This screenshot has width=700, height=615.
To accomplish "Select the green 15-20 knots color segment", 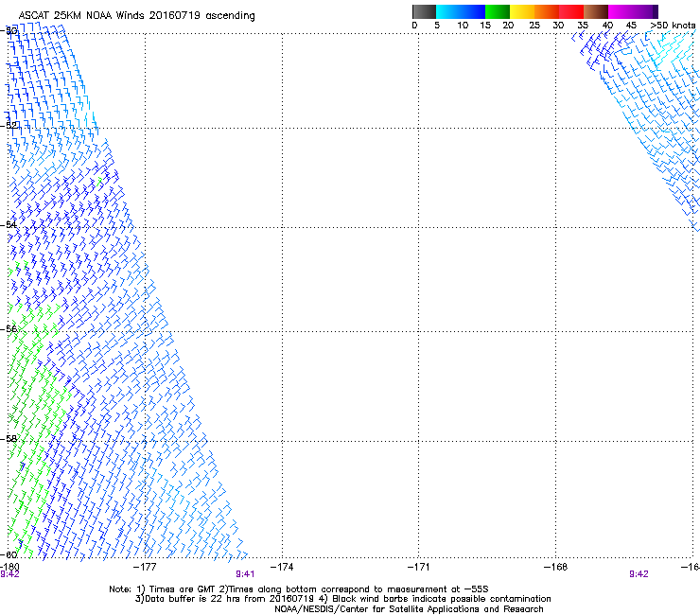I will [498, 11].
